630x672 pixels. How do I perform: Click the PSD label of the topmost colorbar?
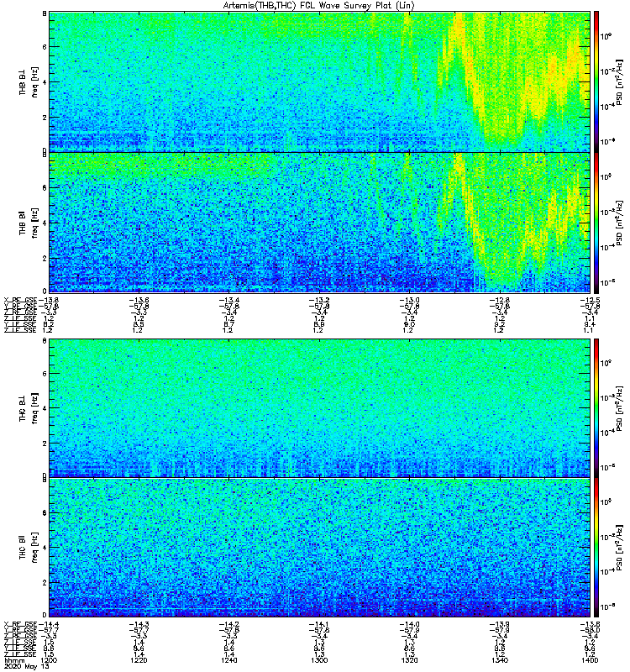[619, 81]
